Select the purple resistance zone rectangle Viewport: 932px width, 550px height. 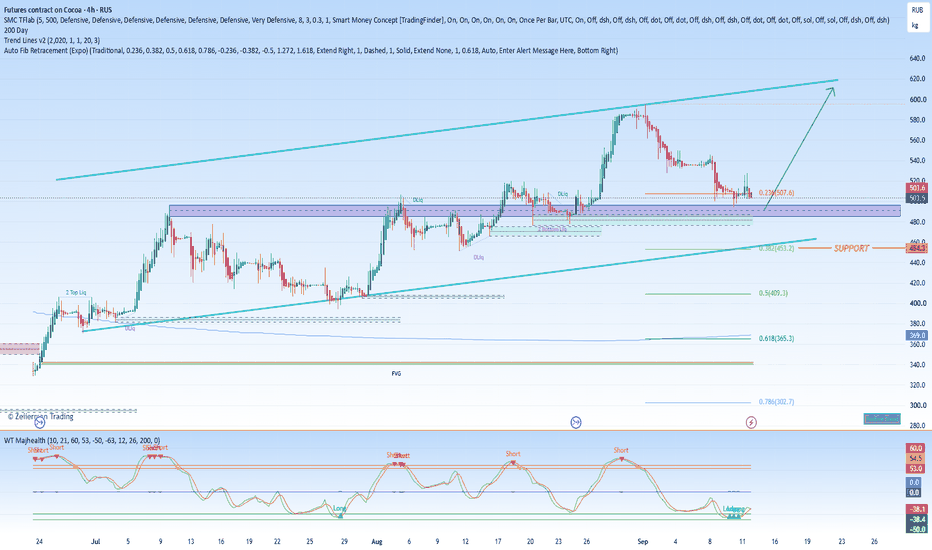point(534,210)
